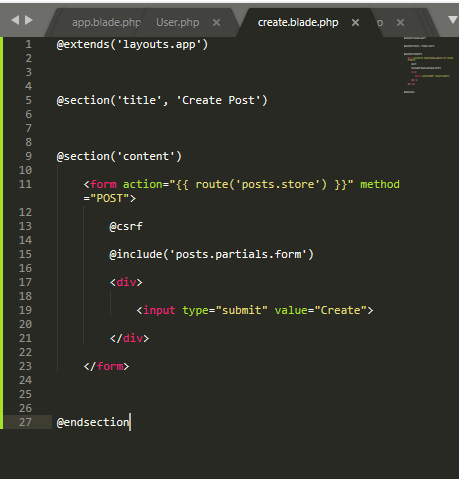Click the value="Create" attribute
459x479 pixels.
[x=321, y=310]
